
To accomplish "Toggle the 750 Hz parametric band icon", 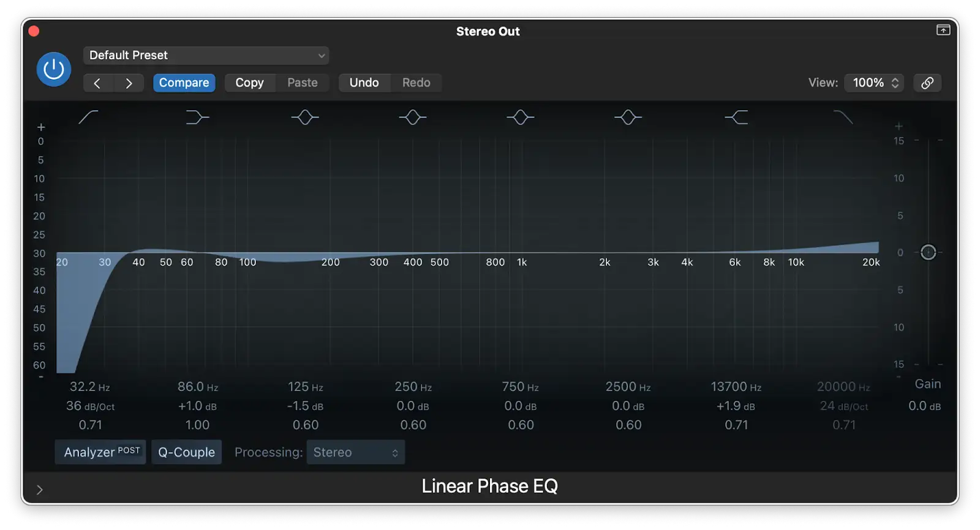I will 520,117.
